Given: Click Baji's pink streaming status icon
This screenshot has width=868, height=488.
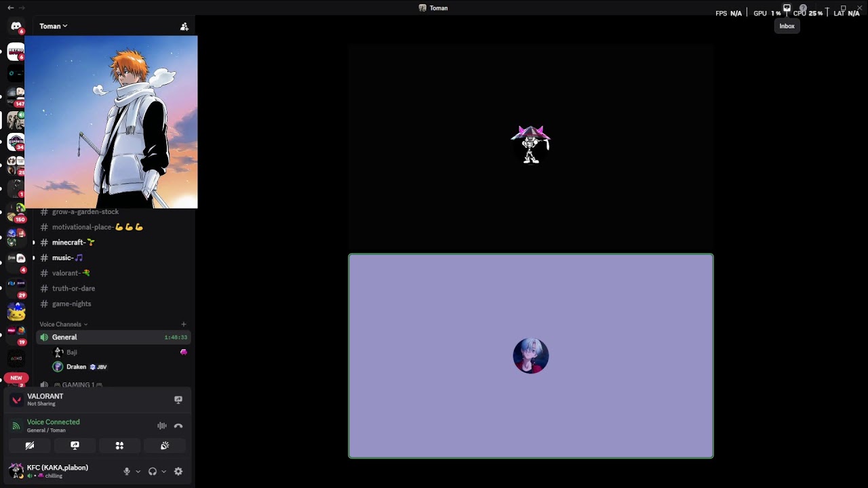Looking at the screenshot, I should (x=183, y=352).
